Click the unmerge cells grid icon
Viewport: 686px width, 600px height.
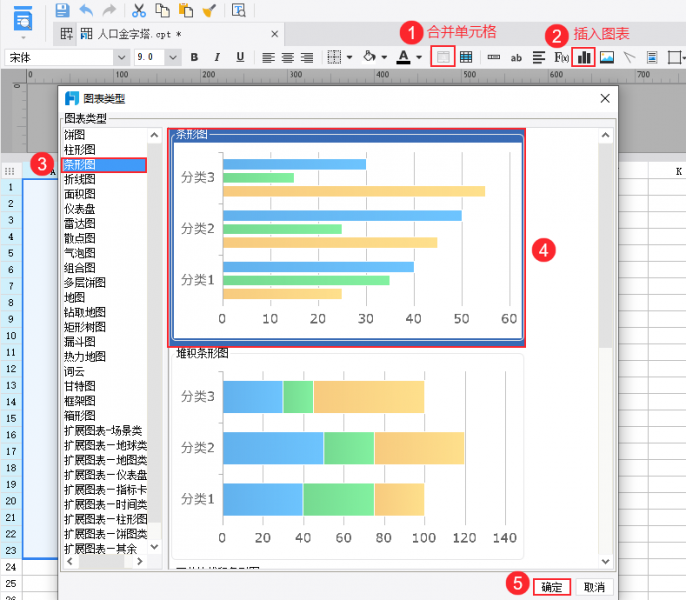[466, 57]
